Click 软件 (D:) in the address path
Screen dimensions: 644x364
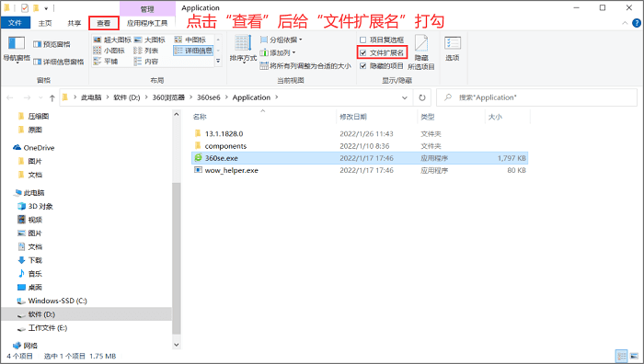127,97
